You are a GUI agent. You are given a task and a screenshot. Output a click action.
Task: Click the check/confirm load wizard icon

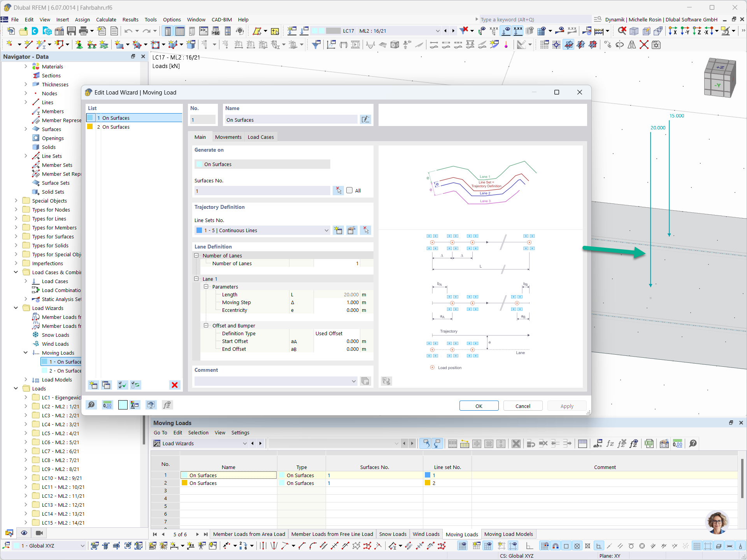point(122,385)
